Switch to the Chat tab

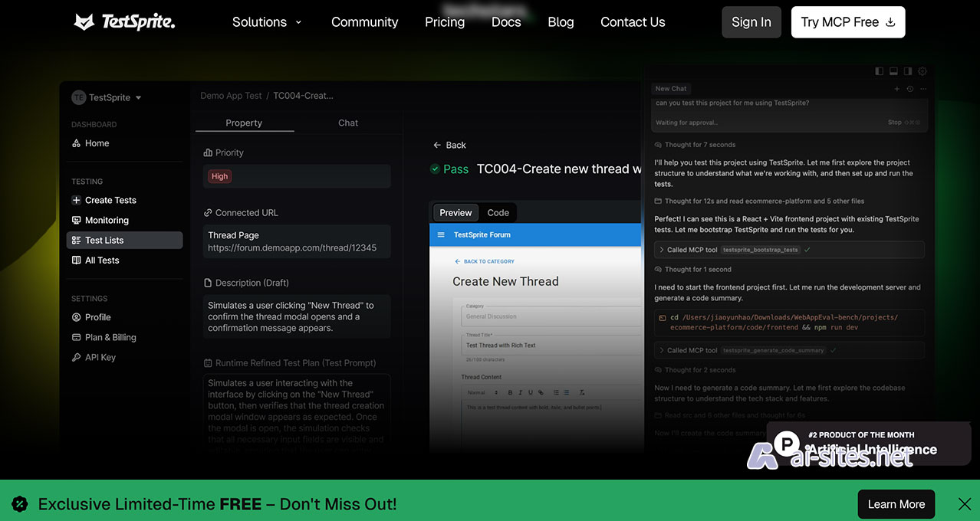click(x=348, y=123)
